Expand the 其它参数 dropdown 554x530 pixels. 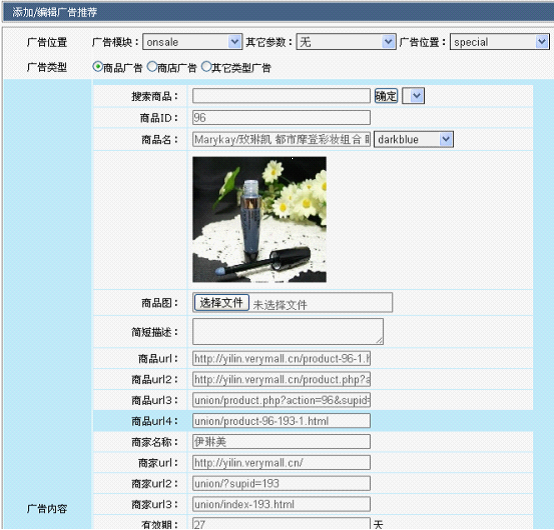coord(346,42)
